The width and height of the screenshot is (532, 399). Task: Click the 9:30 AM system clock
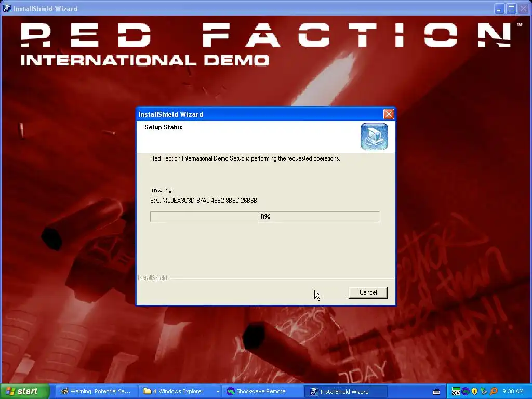coord(513,391)
